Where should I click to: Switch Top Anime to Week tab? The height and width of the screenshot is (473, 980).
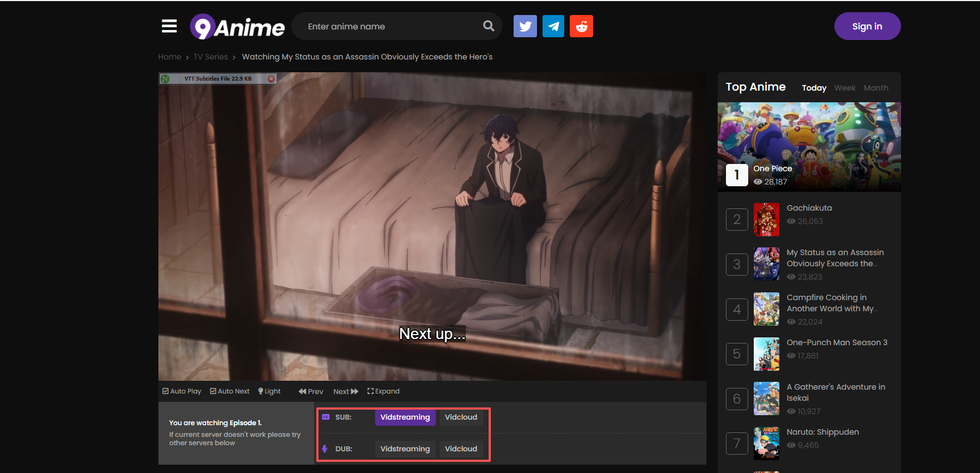(844, 88)
